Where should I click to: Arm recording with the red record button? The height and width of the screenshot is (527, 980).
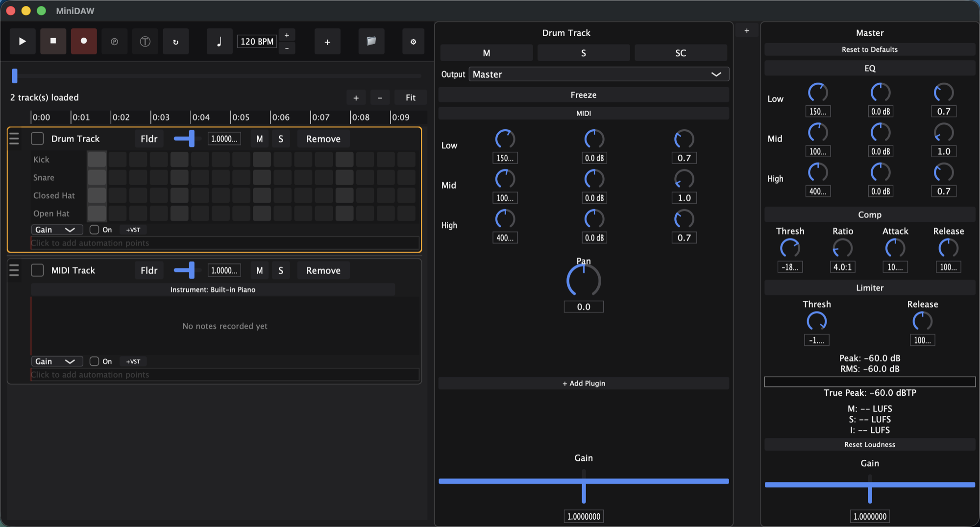84,42
